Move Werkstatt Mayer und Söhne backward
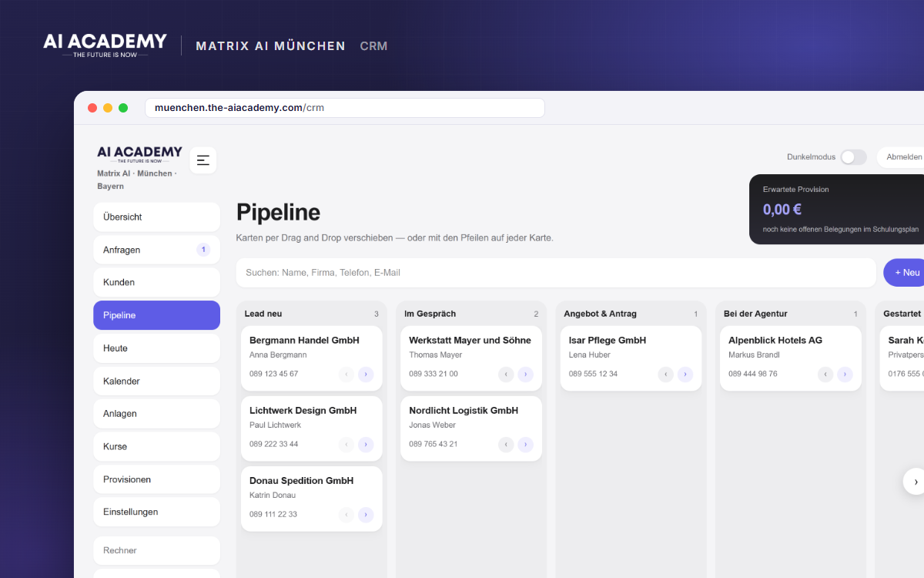This screenshot has height=578, width=924. [x=506, y=375]
